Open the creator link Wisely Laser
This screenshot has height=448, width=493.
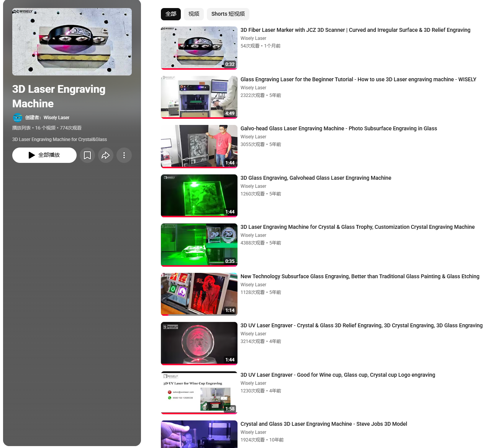(x=56, y=118)
